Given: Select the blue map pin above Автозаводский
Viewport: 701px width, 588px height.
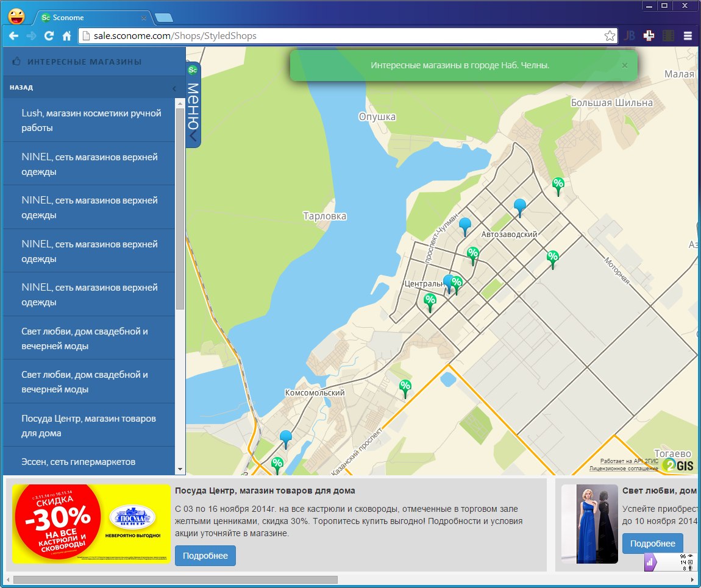Looking at the screenshot, I should point(519,207).
